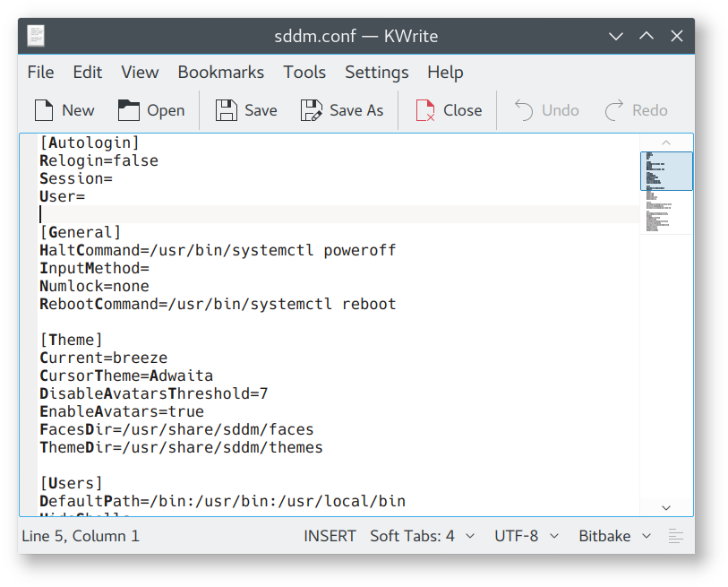The height and width of the screenshot is (587, 728).
Task: Open the Tools menu
Action: pos(304,72)
